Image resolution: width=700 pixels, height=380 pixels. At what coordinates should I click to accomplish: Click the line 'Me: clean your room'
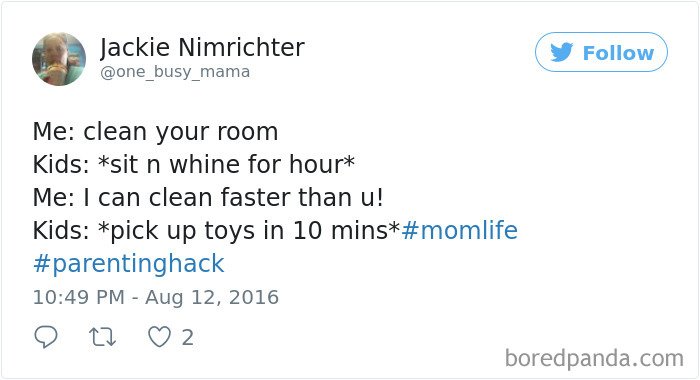click(x=155, y=132)
